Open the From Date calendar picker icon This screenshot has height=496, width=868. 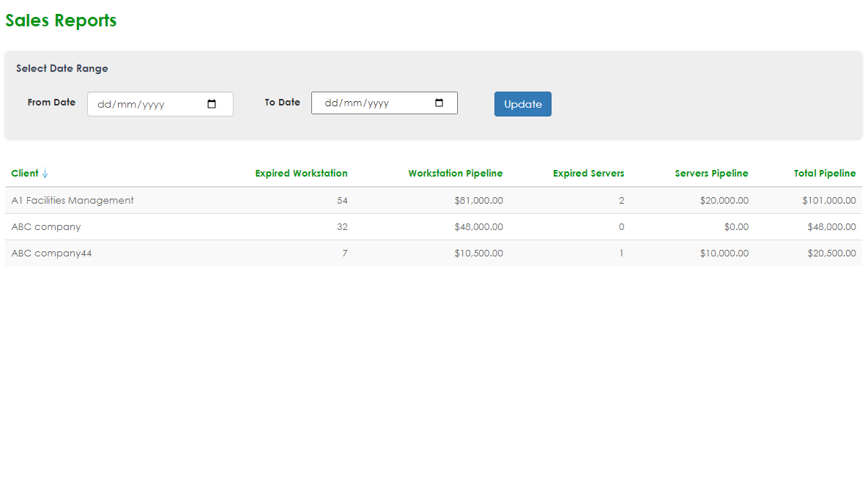(x=212, y=104)
